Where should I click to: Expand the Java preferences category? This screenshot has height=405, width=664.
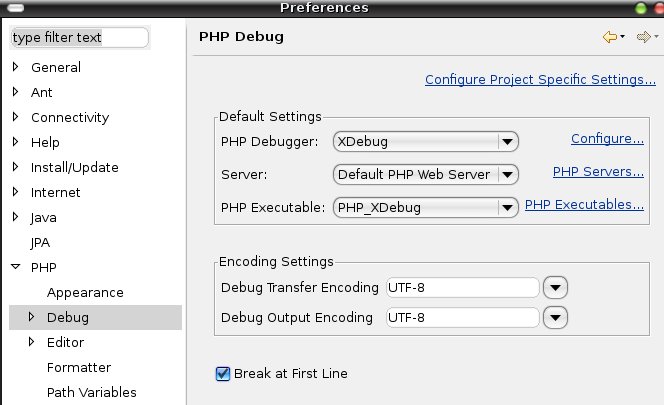tap(16, 217)
